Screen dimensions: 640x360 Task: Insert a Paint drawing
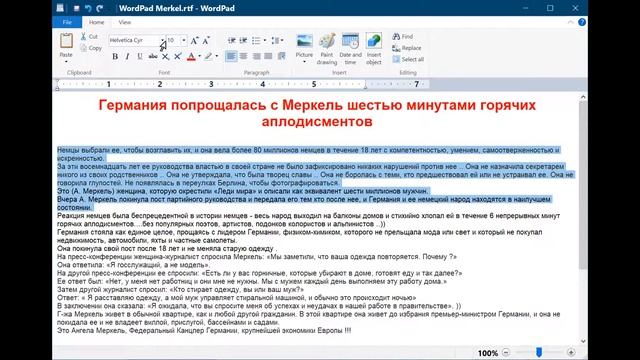click(x=327, y=49)
